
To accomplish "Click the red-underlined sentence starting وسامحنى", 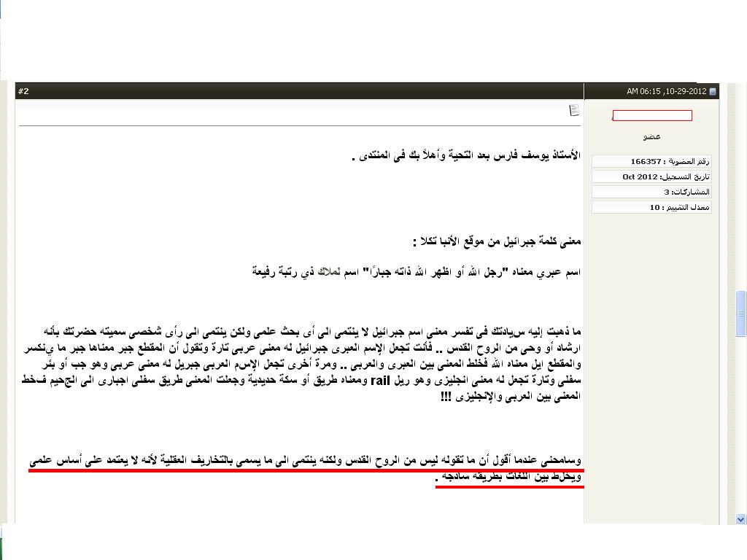I will [306, 462].
